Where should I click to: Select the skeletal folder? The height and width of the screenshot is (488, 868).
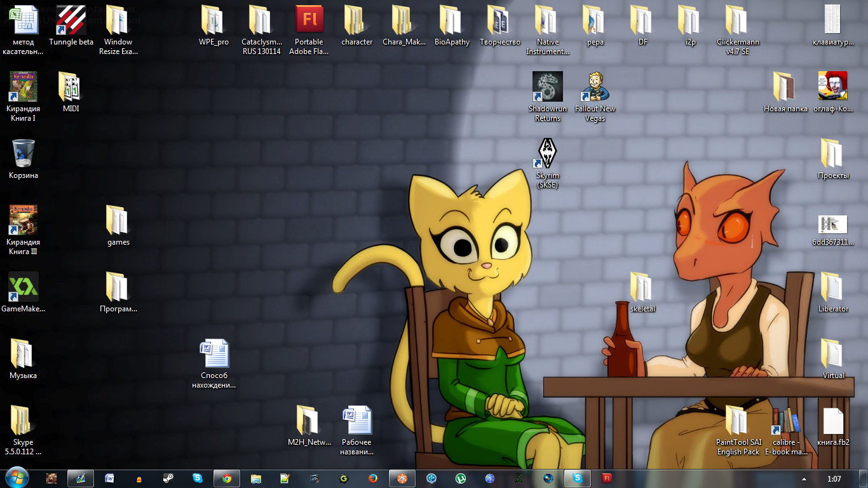tap(642, 292)
